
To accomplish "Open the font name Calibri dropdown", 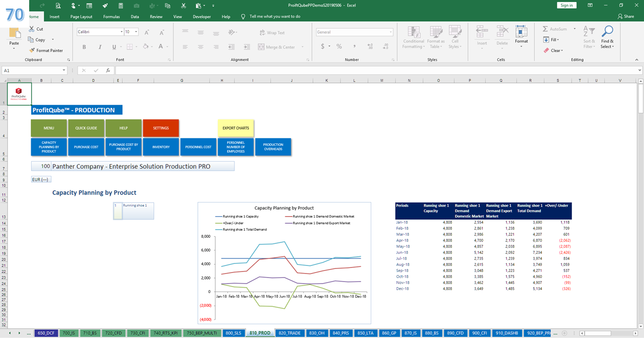I will click(121, 32).
